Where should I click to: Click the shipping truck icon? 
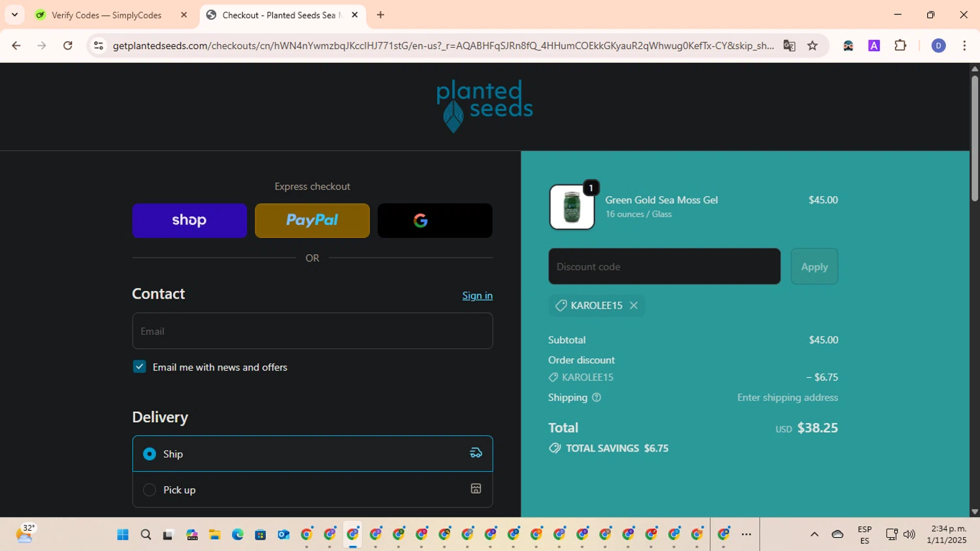pyautogui.click(x=476, y=453)
